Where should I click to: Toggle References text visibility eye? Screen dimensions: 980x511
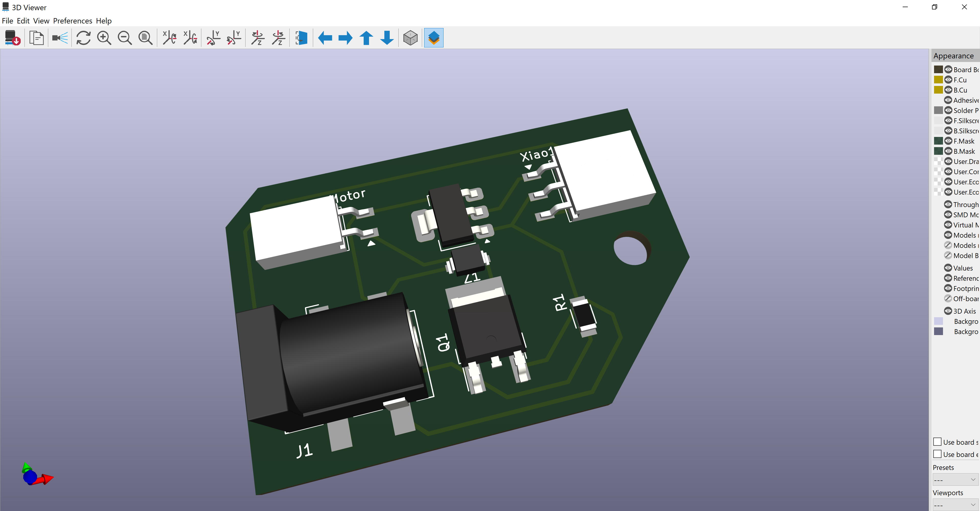pyautogui.click(x=948, y=278)
